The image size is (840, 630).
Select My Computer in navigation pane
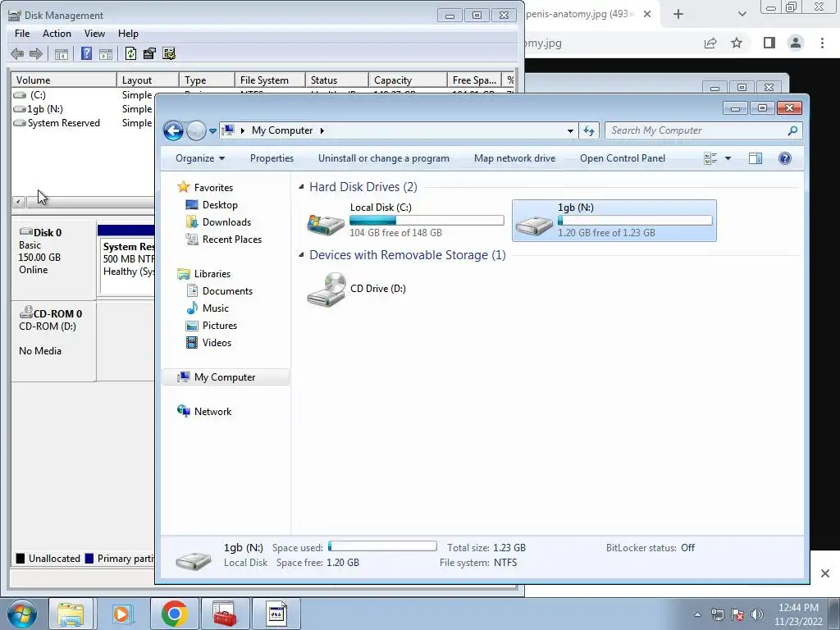225,377
